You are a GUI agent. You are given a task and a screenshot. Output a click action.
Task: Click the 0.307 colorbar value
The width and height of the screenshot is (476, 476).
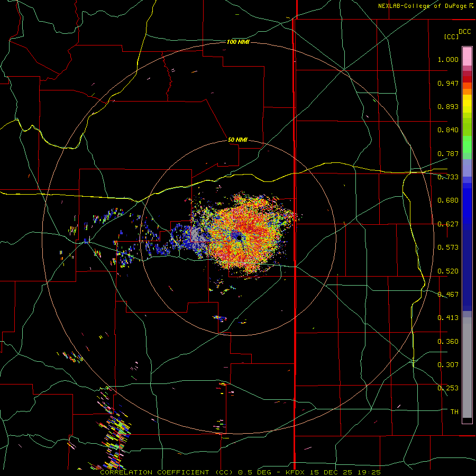point(448,365)
